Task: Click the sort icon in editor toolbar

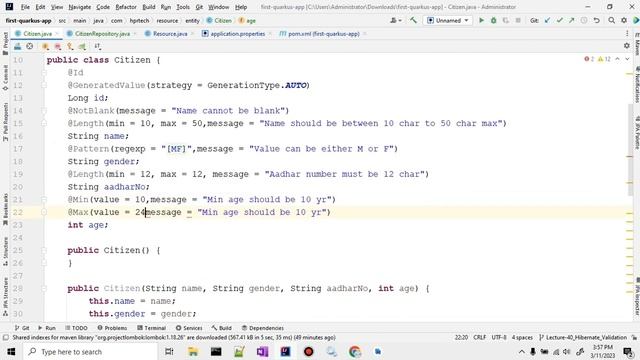Action: point(98,47)
